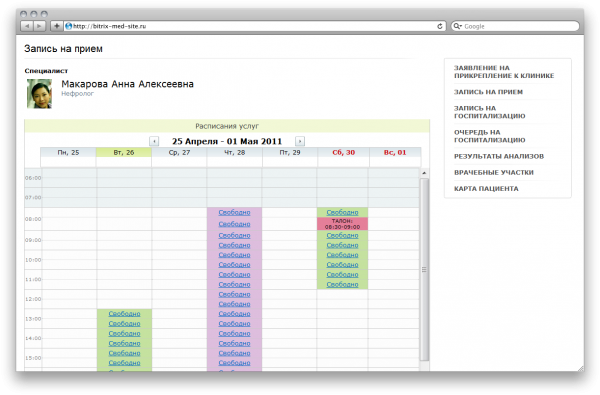This screenshot has width=600, height=395.
Task: Click Saturday's Свободно slot at 09:00 row
Action: tap(342, 235)
